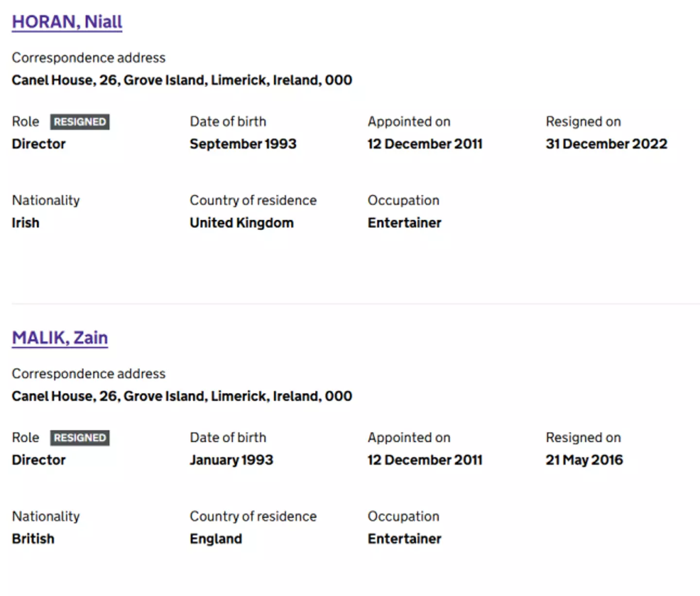
Task: Click Zain's resigned date 21 May 2016
Action: (x=584, y=460)
